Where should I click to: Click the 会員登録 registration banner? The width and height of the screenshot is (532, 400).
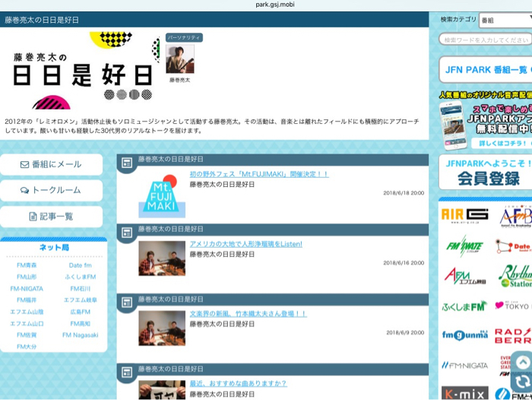pyautogui.click(x=485, y=173)
